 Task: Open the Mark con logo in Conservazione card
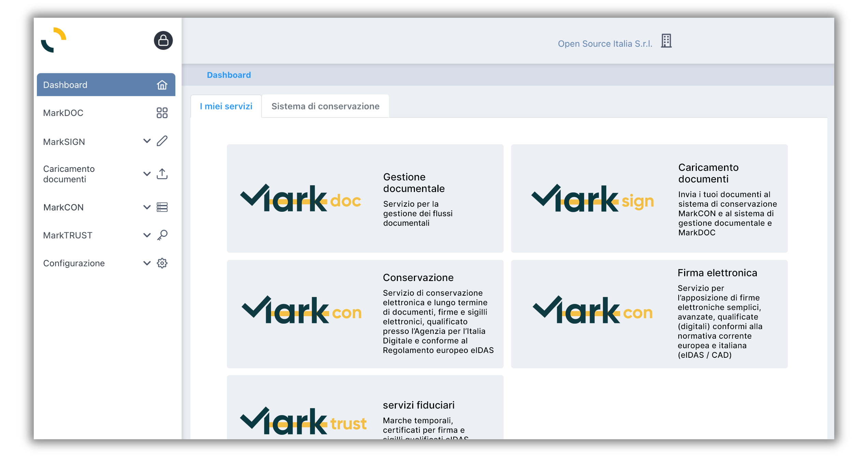(302, 310)
